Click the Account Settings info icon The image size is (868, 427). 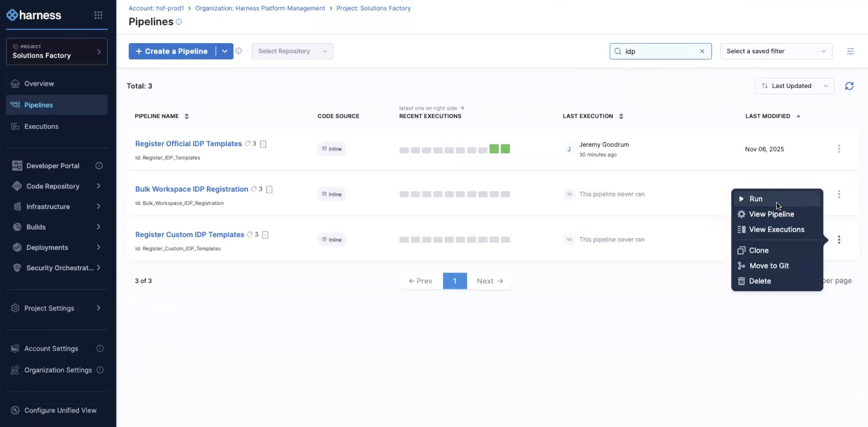pos(100,349)
